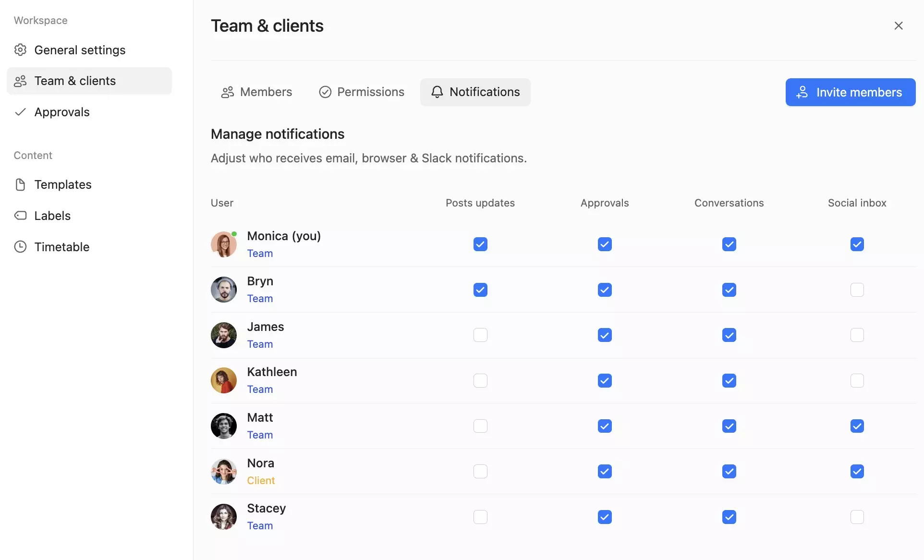The image size is (924, 560).
Task: Uncheck Conversations for Monica
Action: pyautogui.click(x=729, y=244)
